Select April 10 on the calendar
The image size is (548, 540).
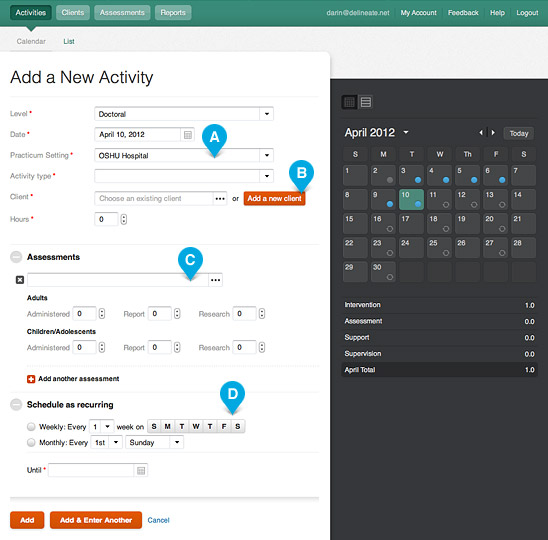(x=411, y=200)
